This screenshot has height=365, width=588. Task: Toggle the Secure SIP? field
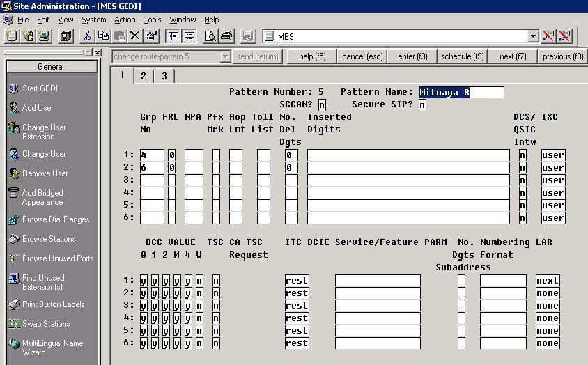tap(422, 104)
